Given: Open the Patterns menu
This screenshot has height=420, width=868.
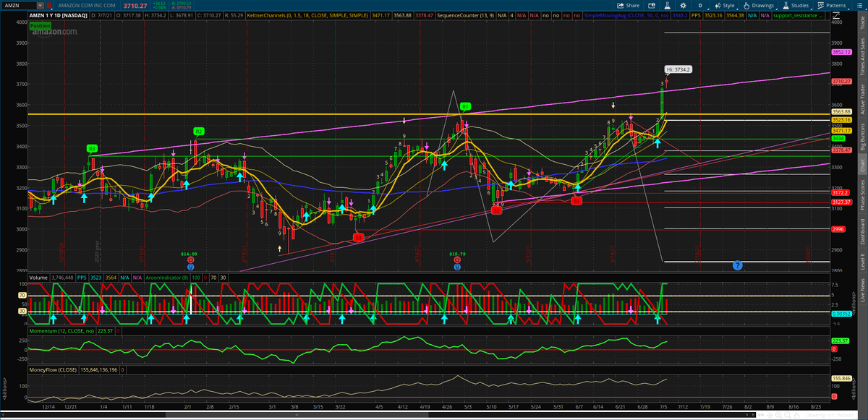Looking at the screenshot, I should click(832, 5).
